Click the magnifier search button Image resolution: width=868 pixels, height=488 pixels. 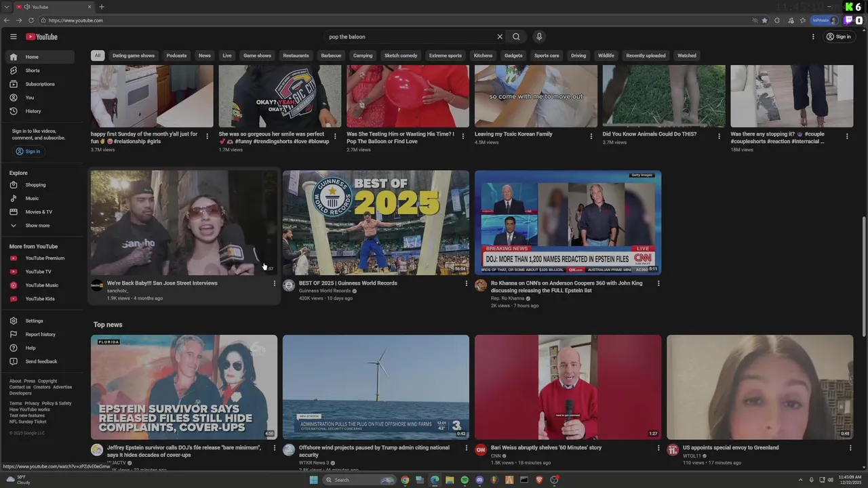[516, 37]
